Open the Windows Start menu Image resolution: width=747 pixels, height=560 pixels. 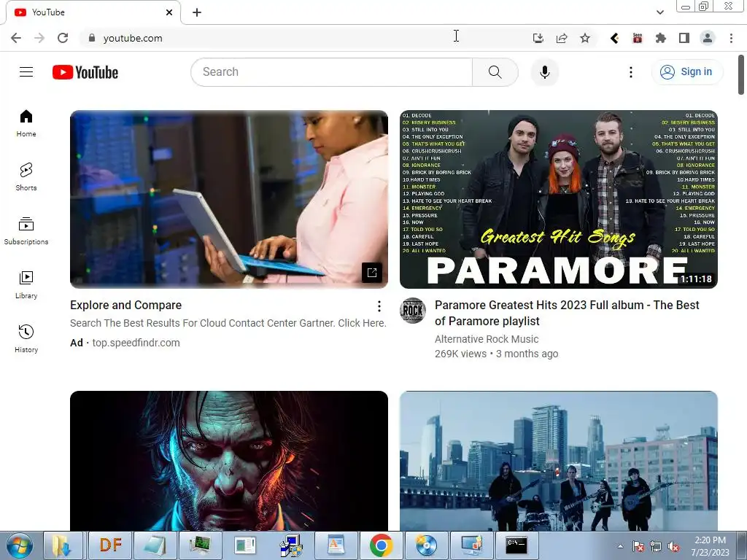20,545
